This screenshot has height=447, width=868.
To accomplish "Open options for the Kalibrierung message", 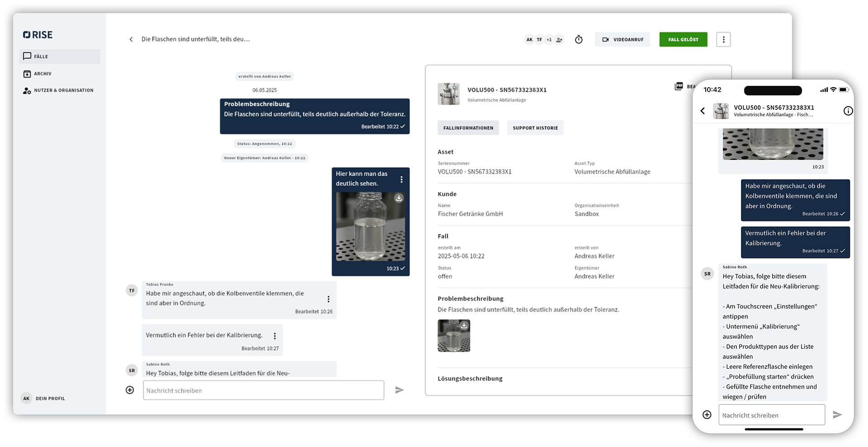I will (274, 336).
